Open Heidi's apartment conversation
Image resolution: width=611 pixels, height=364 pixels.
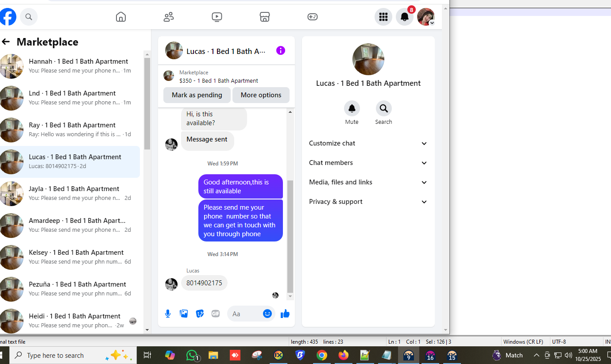(x=70, y=321)
